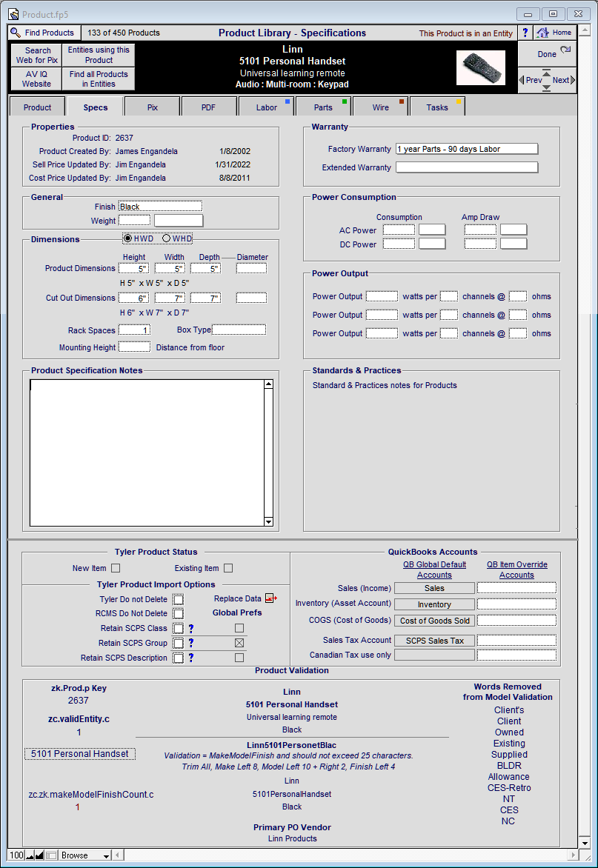
Task: Click scroll down arrow in Specification Notes
Action: point(268,521)
